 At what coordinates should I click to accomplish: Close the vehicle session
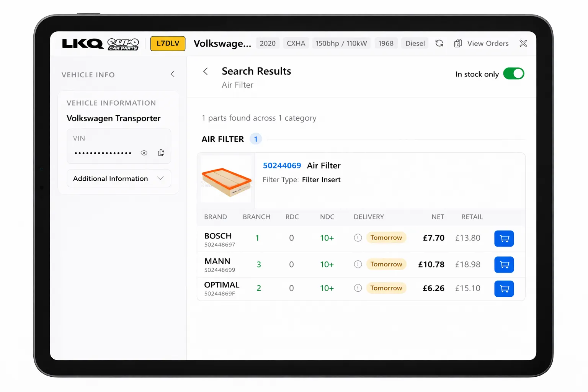point(523,43)
